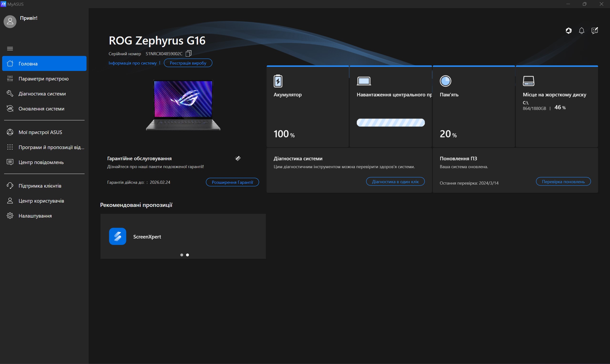Select the first carousel dot
Viewport: 610px width, 364px height.
pos(182,255)
